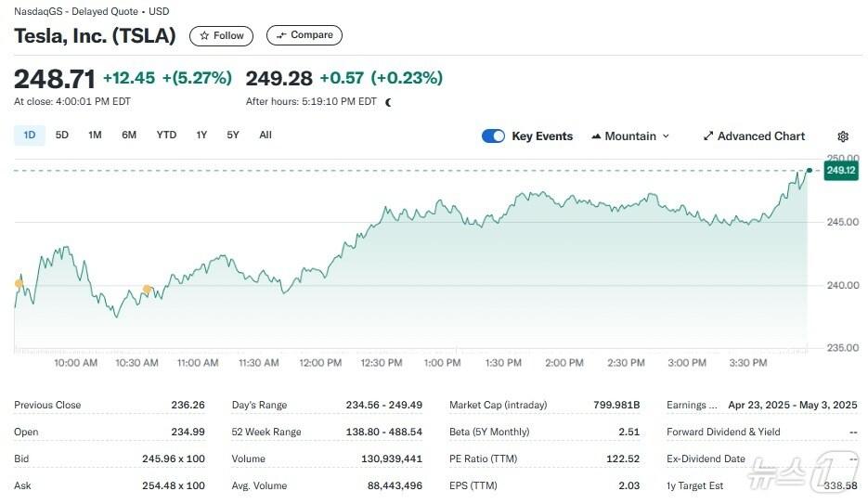
Task: Click the after-hours moon icon
Action: coord(388,102)
